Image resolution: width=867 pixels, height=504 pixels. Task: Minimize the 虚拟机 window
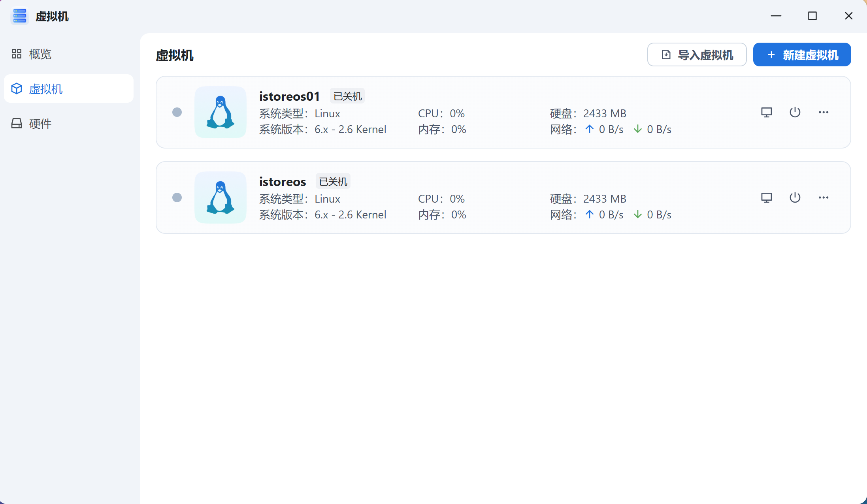click(776, 16)
